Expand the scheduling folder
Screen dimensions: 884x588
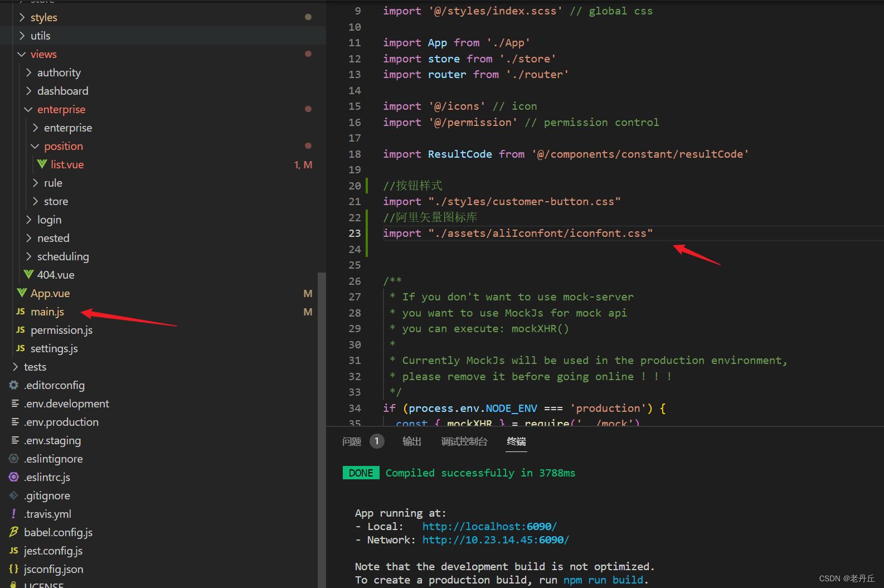pyautogui.click(x=28, y=256)
